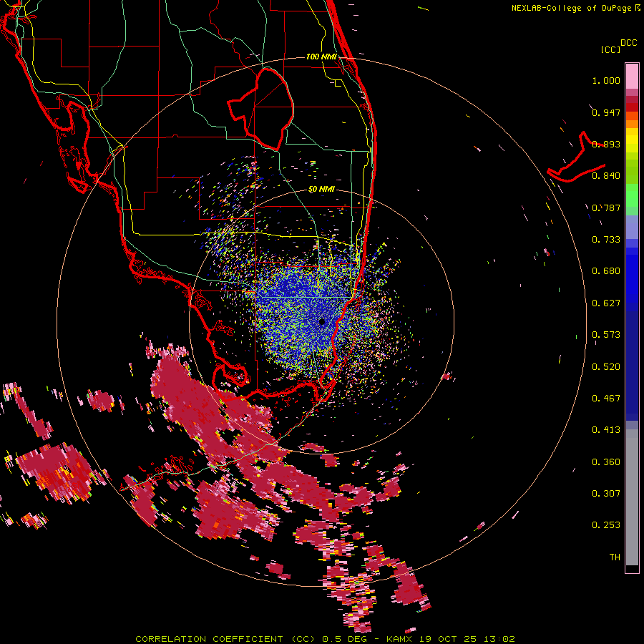Viewport: 644px width, 644px height.
Task: Select the 0.840 scale value
Action: pos(606,176)
